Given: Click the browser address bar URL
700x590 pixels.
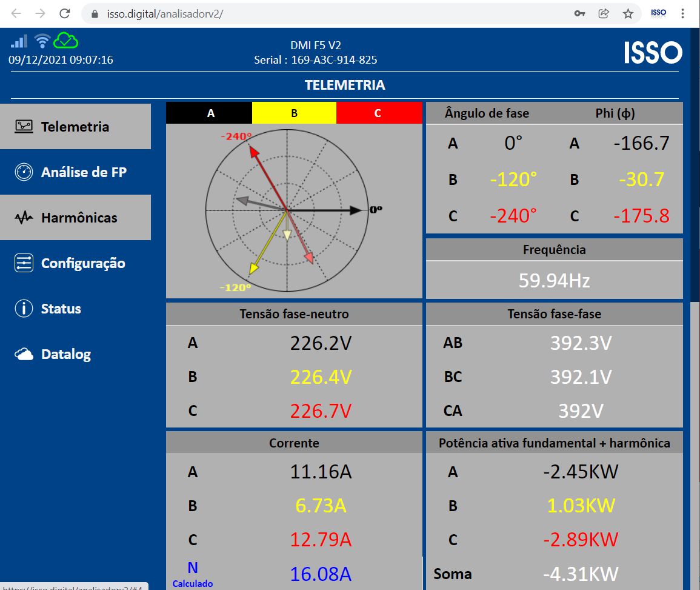Looking at the screenshot, I should [x=303, y=13].
